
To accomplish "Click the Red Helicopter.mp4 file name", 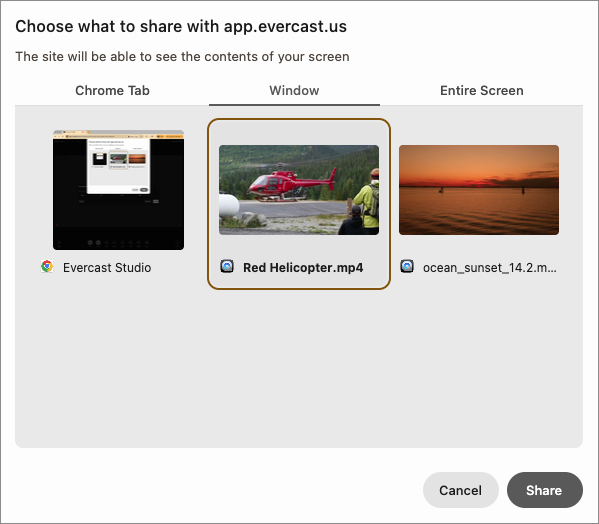I will point(303,268).
